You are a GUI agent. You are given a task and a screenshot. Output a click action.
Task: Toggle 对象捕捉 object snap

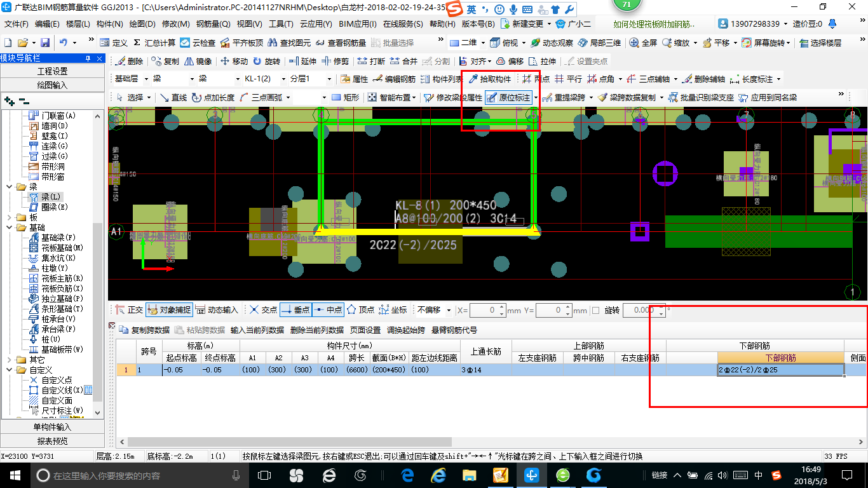(x=168, y=310)
